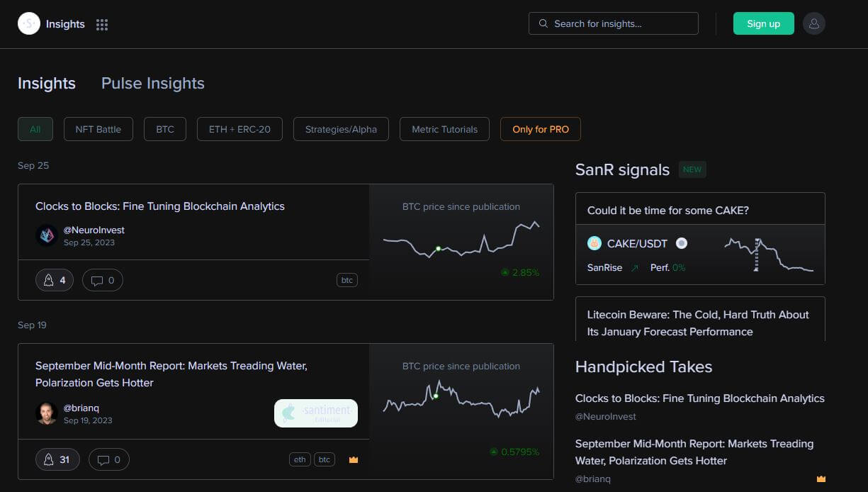Screen dimensions: 868x492
Task: Click the CAKE/USDT mini price chart
Action: [769, 254]
